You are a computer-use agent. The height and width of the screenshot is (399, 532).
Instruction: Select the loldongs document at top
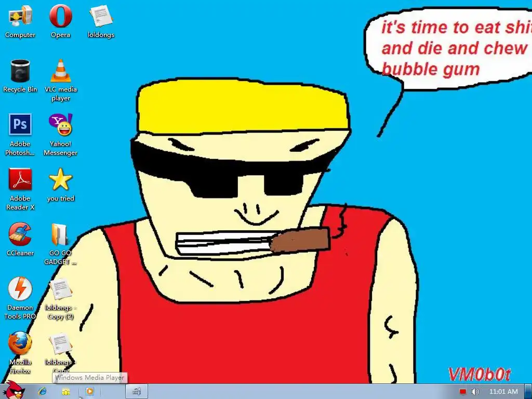coord(101,21)
